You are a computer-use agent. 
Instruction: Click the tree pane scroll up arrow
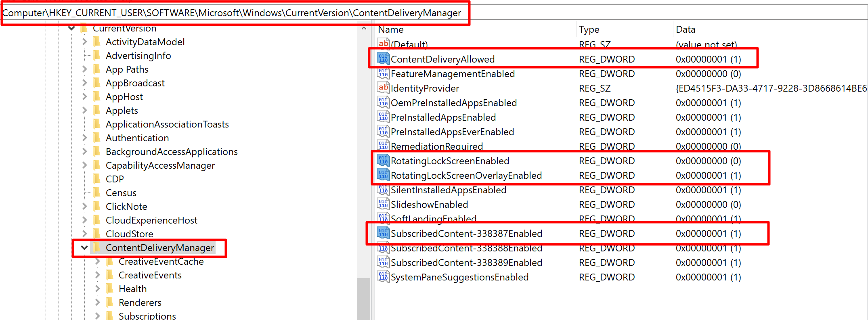point(364,29)
